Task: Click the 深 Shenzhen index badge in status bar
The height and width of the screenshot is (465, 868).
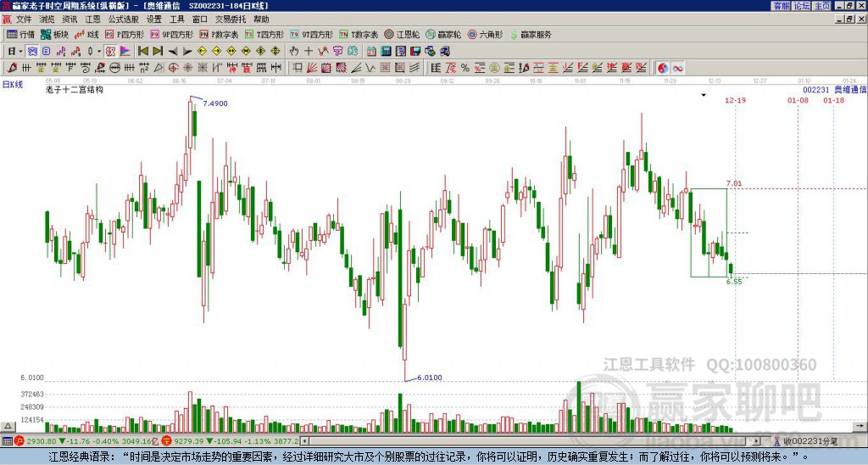Action: [167, 441]
